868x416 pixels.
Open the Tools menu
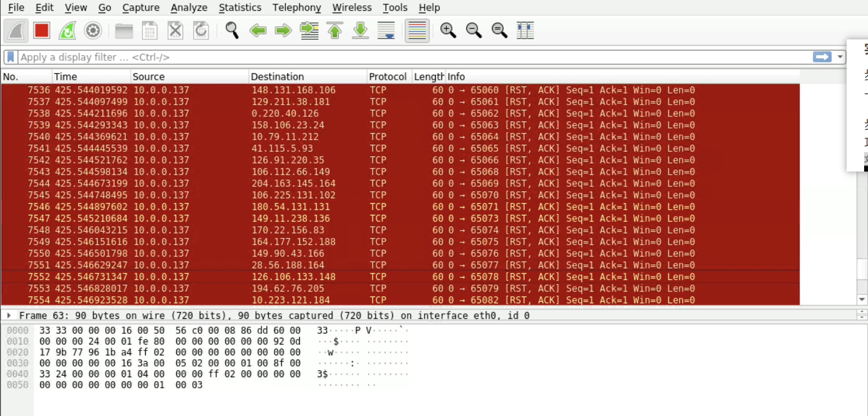pos(395,7)
